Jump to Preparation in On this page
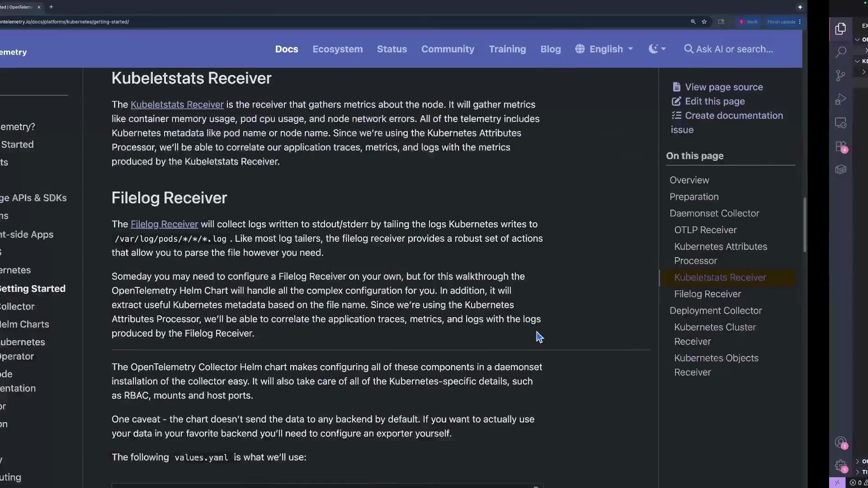 tap(694, 197)
